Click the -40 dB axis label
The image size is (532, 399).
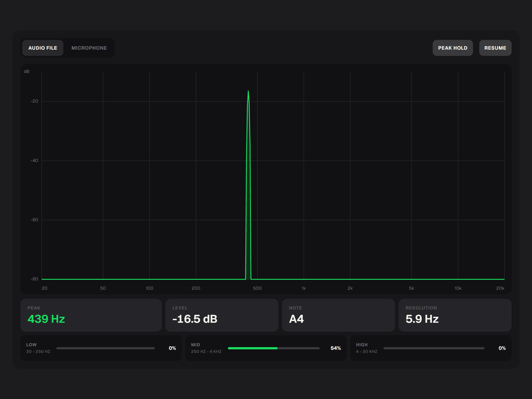[x=34, y=160]
